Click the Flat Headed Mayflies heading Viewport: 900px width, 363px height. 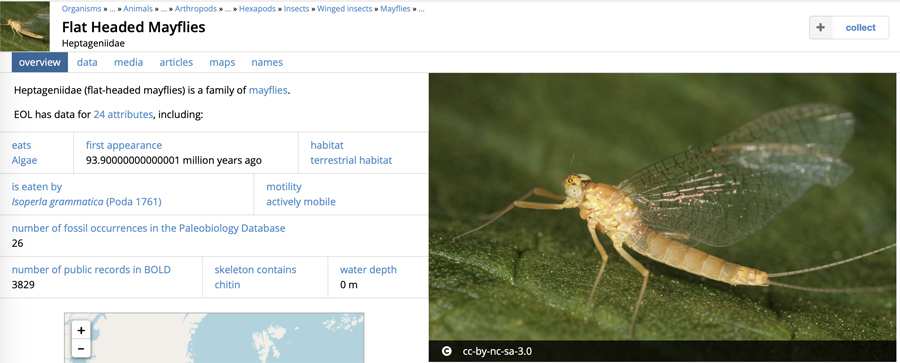133,27
